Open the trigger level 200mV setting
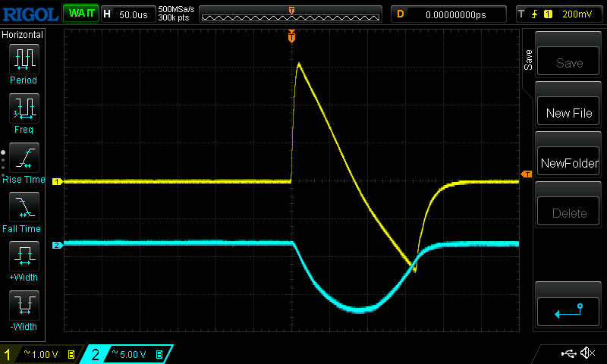607x364 pixels. coord(558,14)
